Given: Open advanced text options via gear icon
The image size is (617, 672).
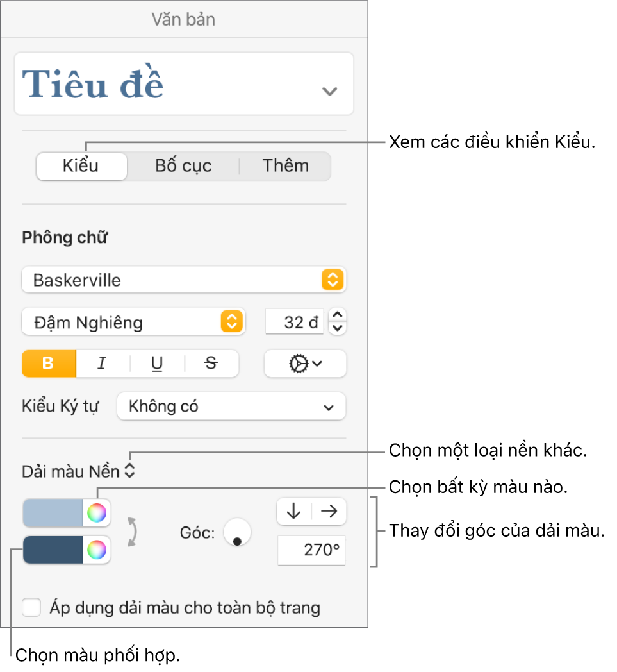Looking at the screenshot, I should (x=305, y=364).
